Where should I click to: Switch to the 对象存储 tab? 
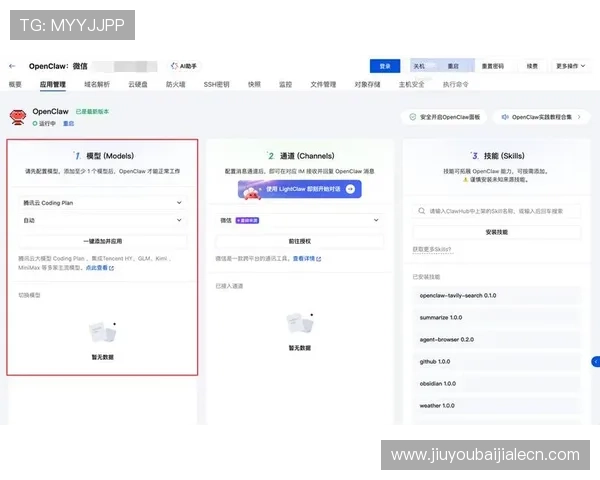[x=367, y=85]
